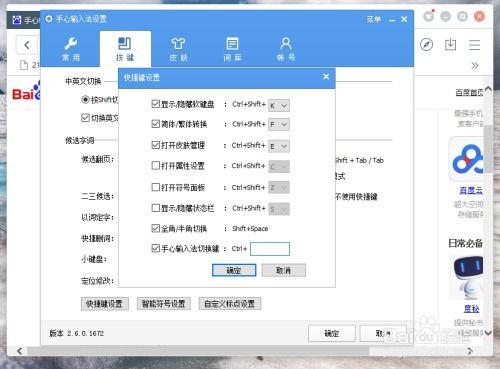The image size is (500, 369).
Task: Toggle 全角/半角切换 checkbox
Action: coord(155,228)
